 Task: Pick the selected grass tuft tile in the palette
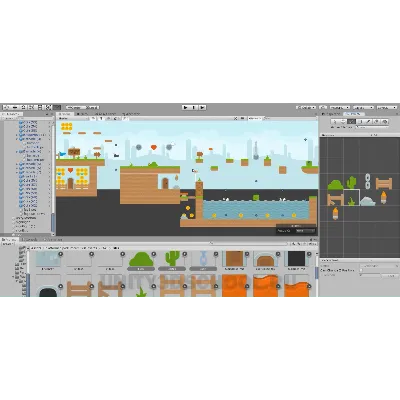click(x=351, y=198)
